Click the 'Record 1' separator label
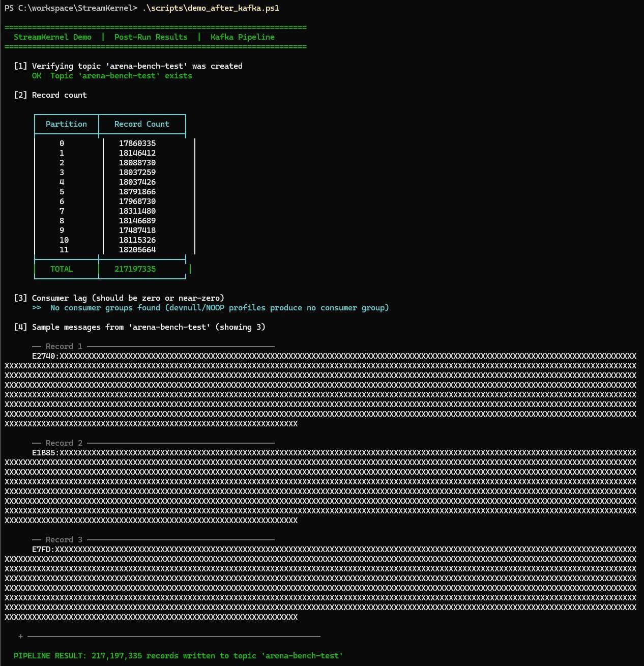Screen dimensions: 644x666 point(64,346)
